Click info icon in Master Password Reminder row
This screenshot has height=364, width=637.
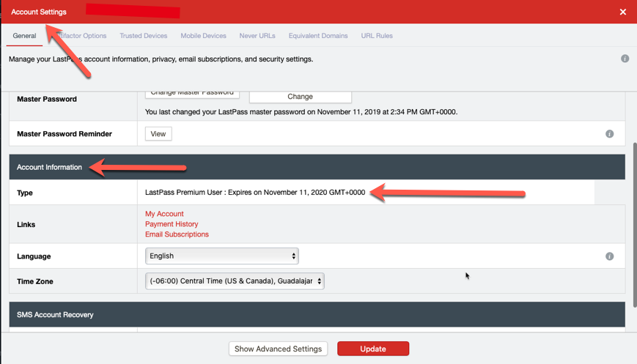point(609,133)
